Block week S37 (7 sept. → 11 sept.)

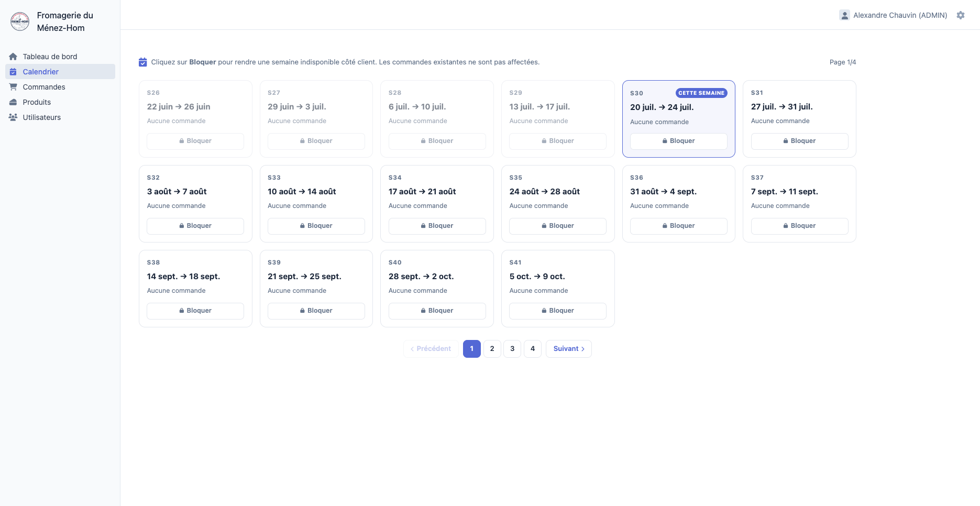point(800,226)
